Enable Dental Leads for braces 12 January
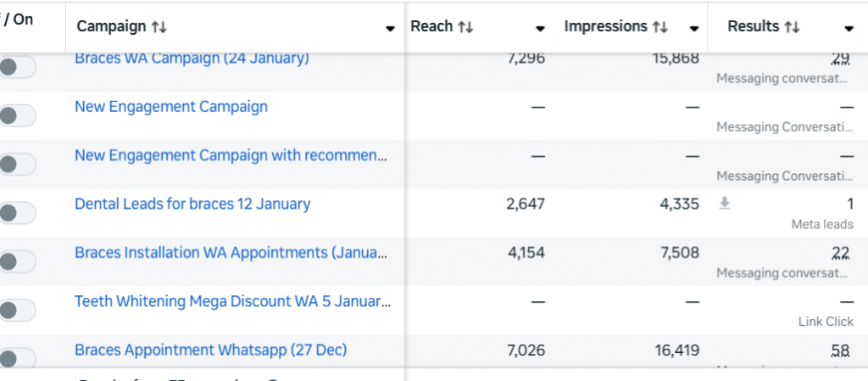This screenshot has width=868, height=381. pyautogui.click(x=17, y=213)
